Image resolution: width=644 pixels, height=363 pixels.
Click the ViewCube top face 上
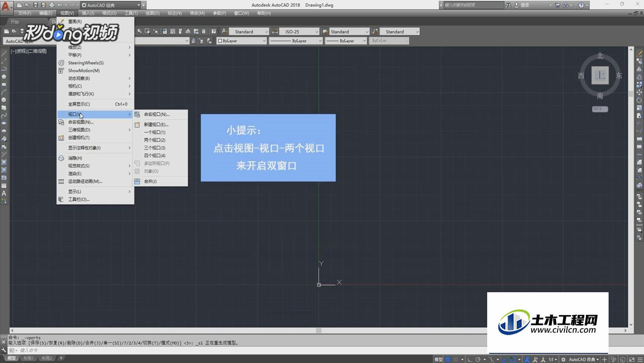point(600,76)
